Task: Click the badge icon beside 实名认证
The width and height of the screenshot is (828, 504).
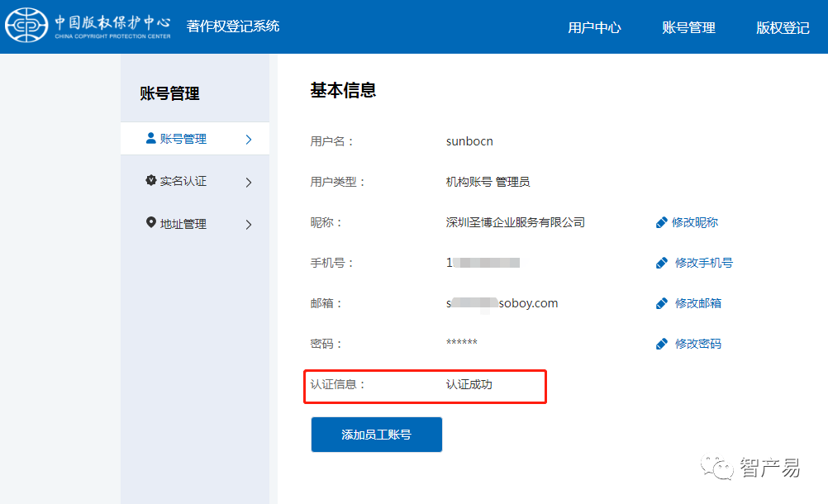Action: click(x=150, y=180)
